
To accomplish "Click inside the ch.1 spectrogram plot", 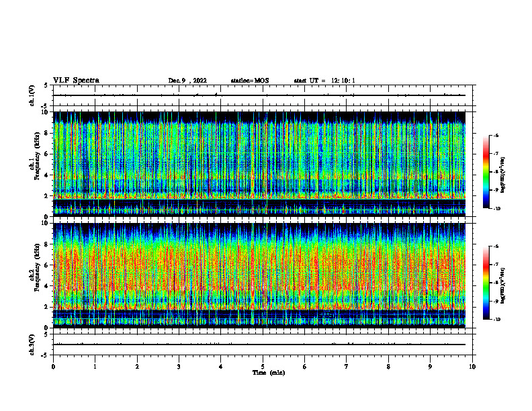I will click(259, 164).
